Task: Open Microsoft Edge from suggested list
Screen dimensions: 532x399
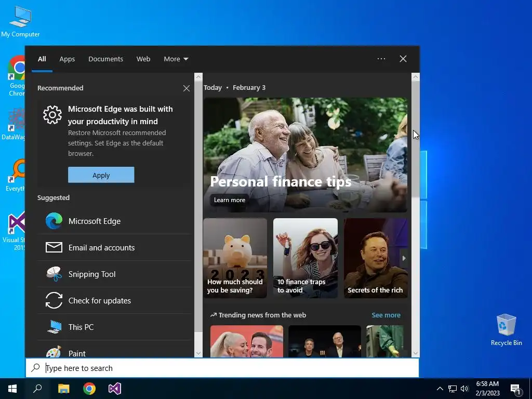Action: click(114, 221)
